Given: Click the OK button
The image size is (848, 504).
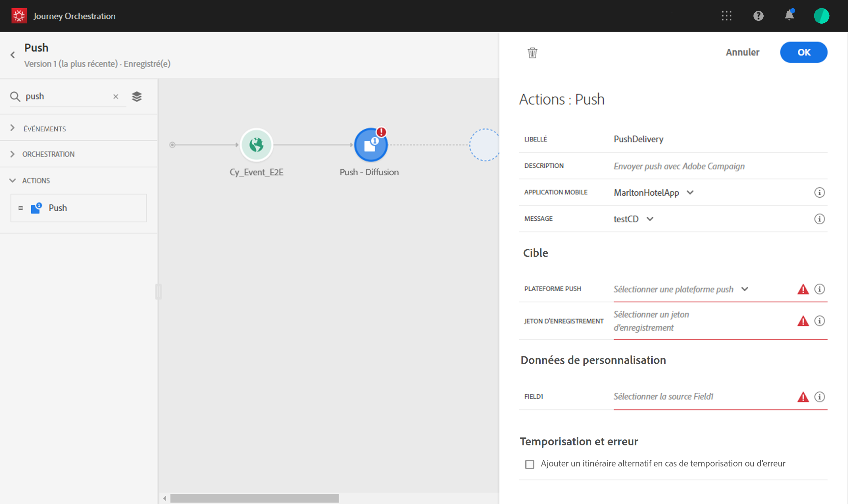Looking at the screenshot, I should click(x=803, y=52).
